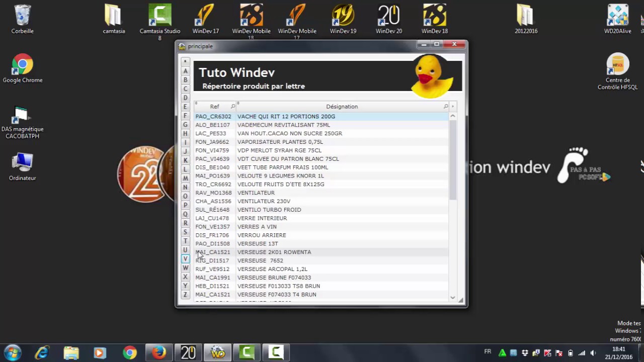Sort by the Désignation column header
Screen dimensions: 644x362
[x=342, y=106]
